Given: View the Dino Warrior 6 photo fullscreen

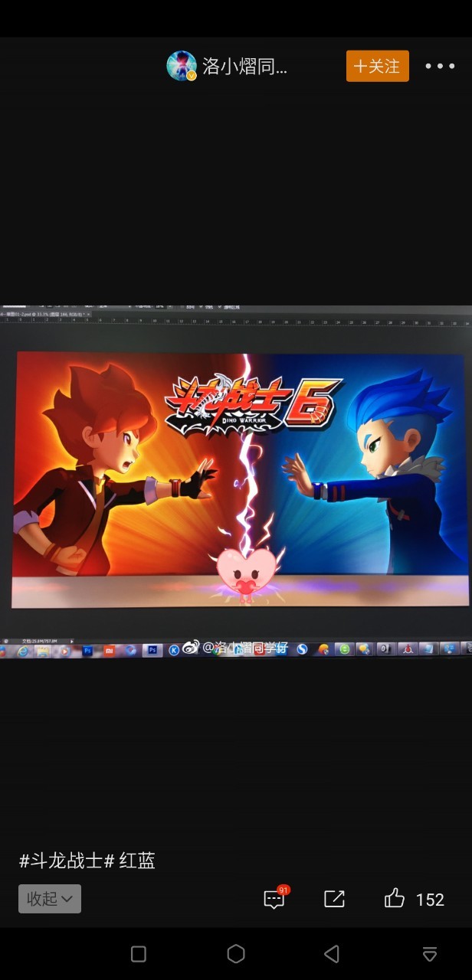Looking at the screenshot, I should click(236, 482).
